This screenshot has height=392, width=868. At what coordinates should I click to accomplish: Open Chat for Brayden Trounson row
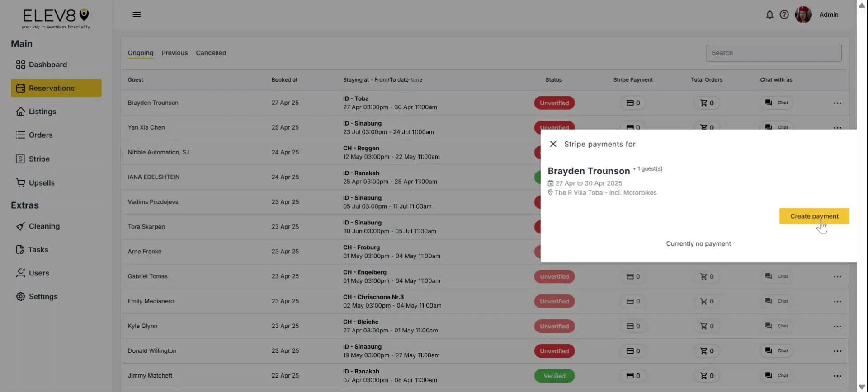776,103
